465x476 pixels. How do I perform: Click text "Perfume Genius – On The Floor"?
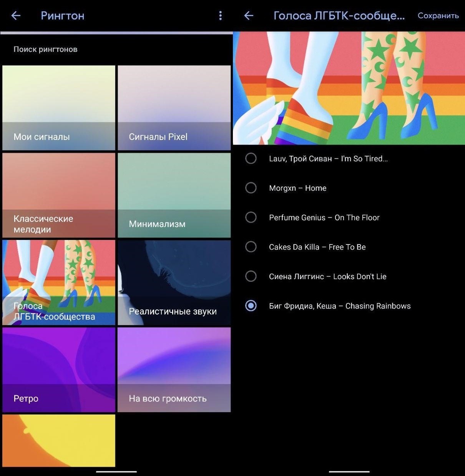(x=324, y=217)
